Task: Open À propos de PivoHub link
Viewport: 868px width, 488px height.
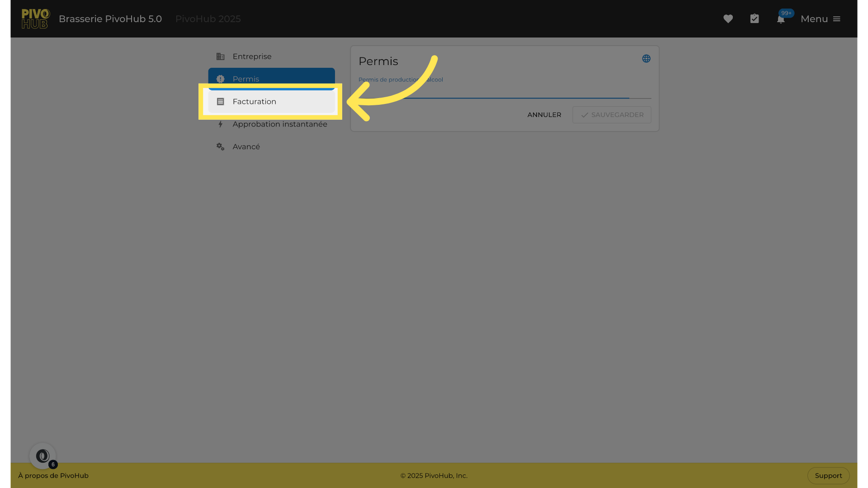Action: [x=53, y=476]
